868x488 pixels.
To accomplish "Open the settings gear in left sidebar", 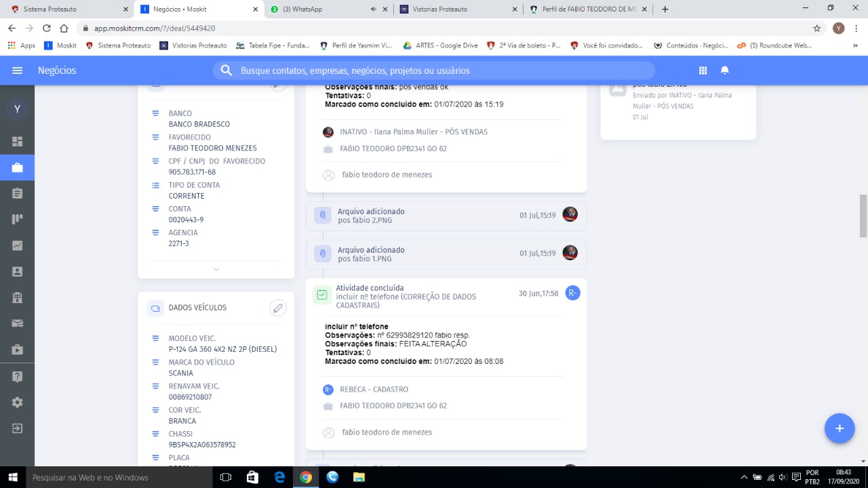I will click(x=18, y=403).
